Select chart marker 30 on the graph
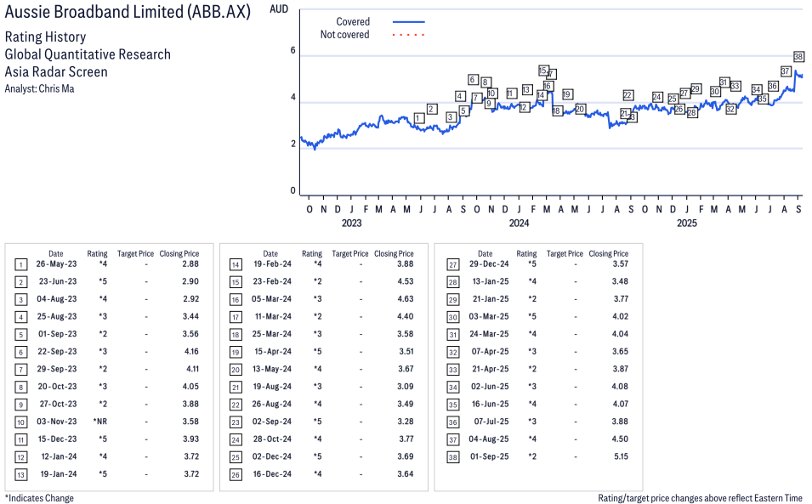Screen dimensions: 812x504 point(715,92)
